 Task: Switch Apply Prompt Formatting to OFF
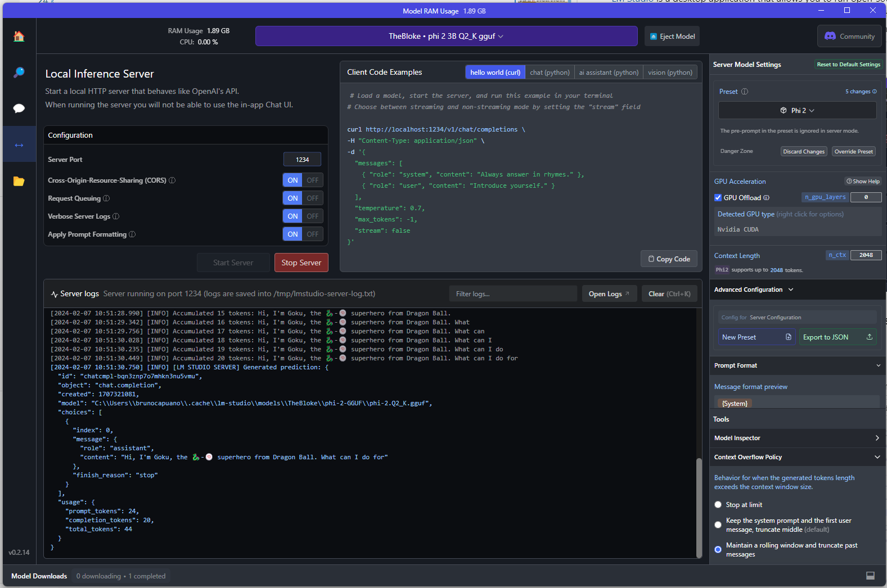(x=313, y=234)
